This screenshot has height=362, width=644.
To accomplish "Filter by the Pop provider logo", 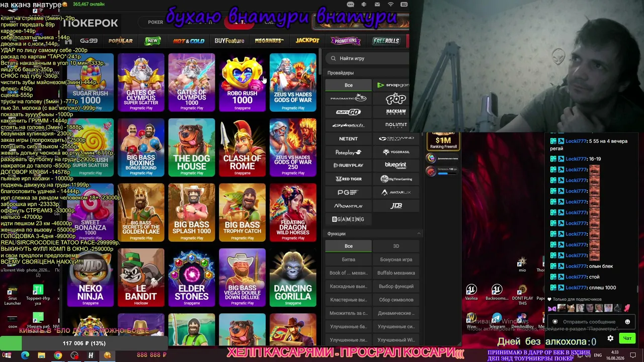I will (395, 98).
